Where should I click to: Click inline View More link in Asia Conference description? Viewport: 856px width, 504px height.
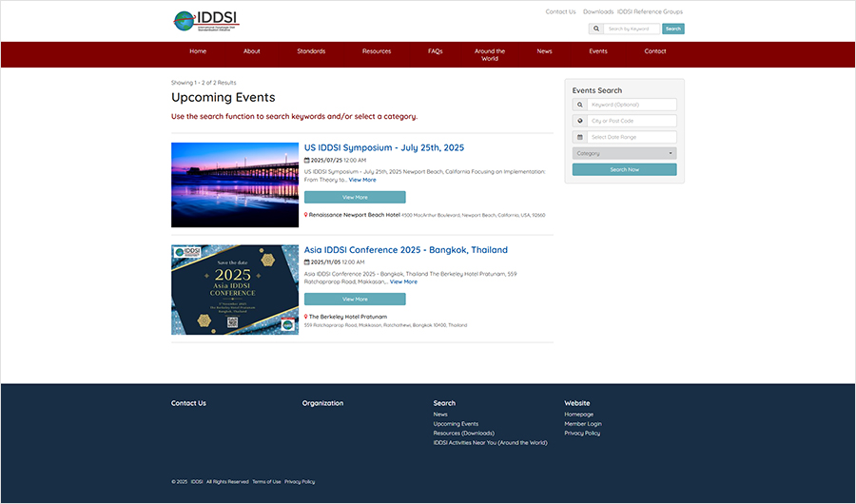(403, 281)
